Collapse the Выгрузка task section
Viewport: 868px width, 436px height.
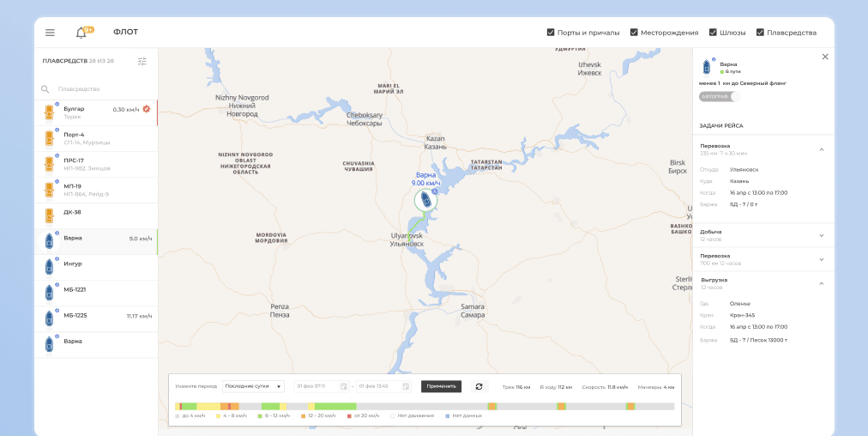point(821,283)
